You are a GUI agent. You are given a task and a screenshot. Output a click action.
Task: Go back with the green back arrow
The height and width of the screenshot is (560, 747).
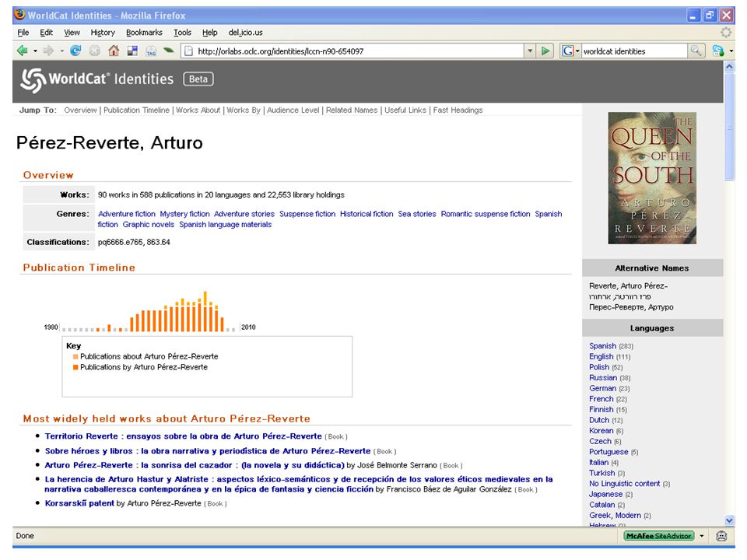(x=22, y=51)
